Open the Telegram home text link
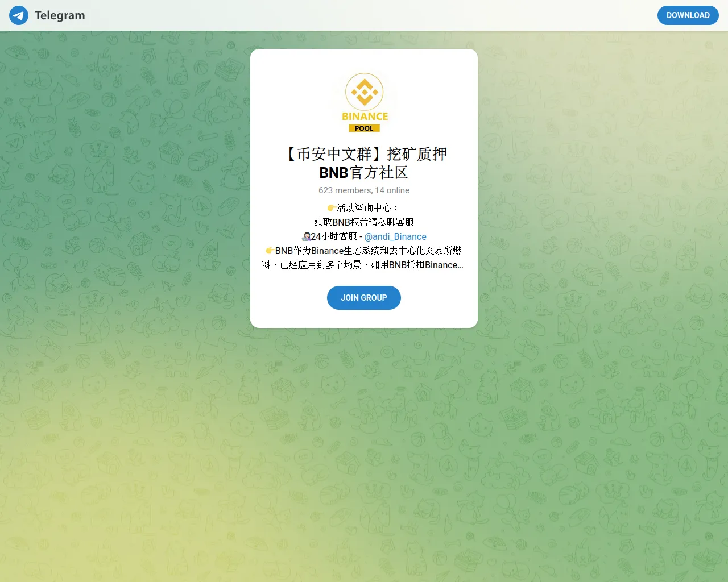The image size is (728, 582). point(60,15)
